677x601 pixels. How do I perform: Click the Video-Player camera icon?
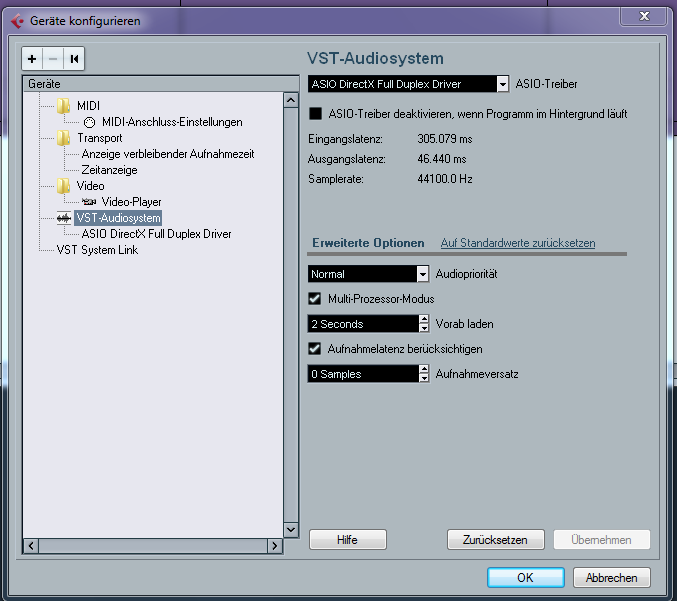tap(89, 202)
